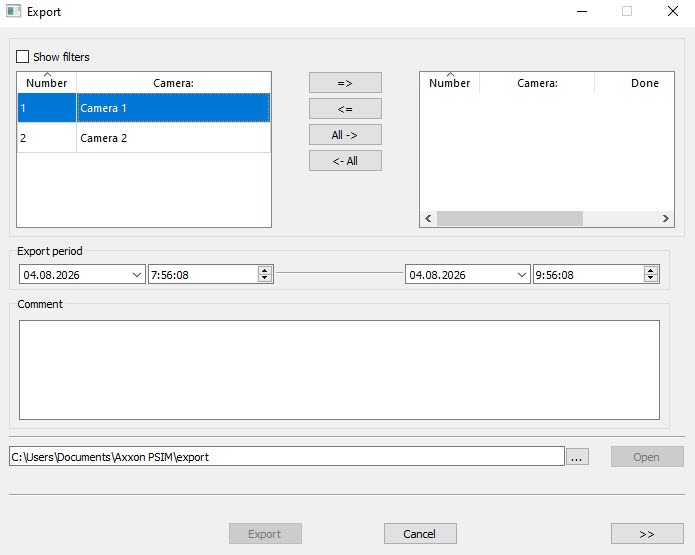Select Camera 1 row in list

click(144, 108)
